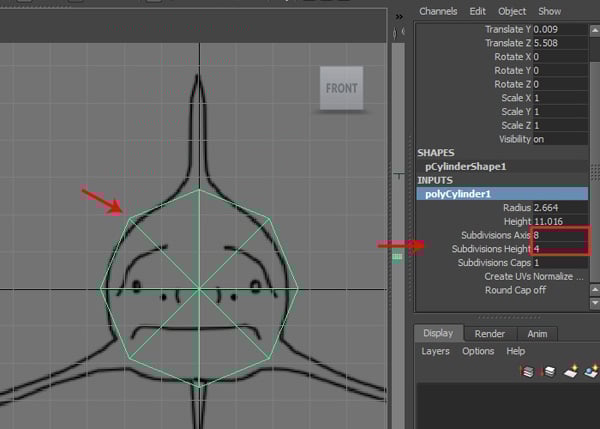Select the Scale X attribute label
Viewport: 600px width, 429px height.
point(516,98)
